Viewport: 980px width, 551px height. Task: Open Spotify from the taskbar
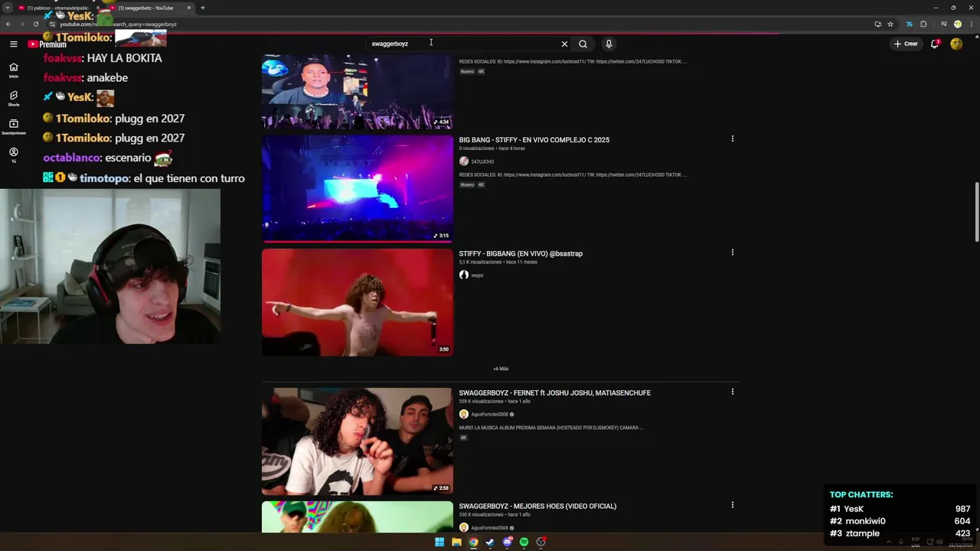(524, 542)
